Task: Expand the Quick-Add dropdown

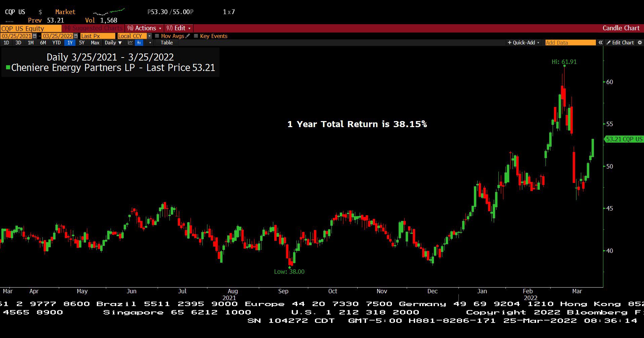Action: click(524, 43)
